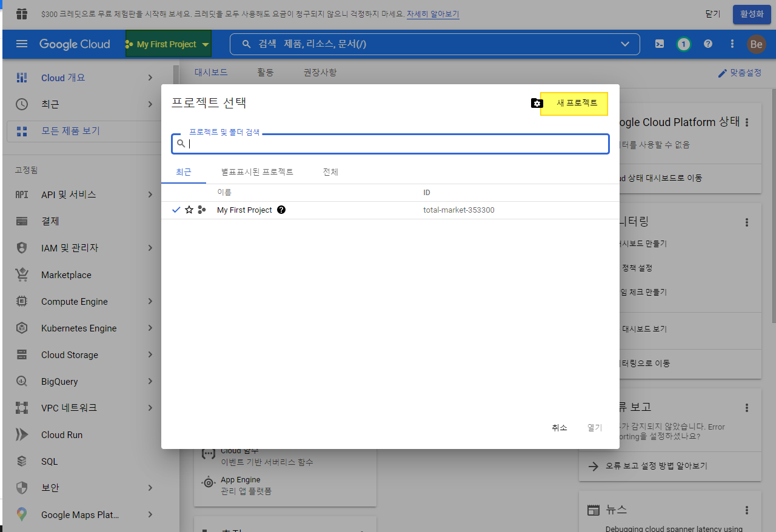Open the three-dot settings menu in header

click(x=732, y=44)
